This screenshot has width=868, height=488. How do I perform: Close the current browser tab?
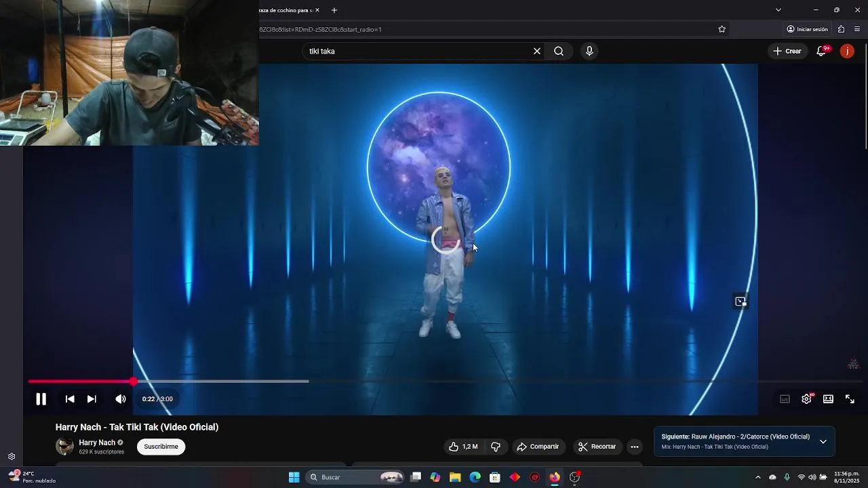point(317,10)
